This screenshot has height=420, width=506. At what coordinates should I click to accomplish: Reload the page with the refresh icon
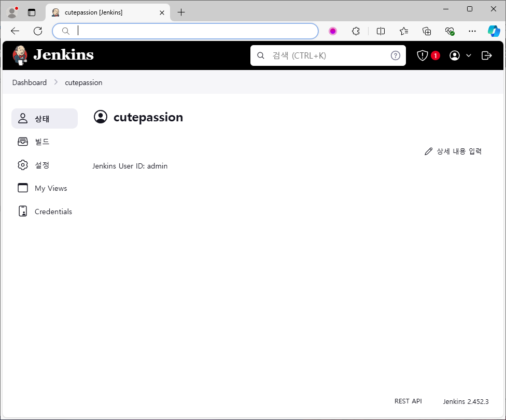click(38, 31)
